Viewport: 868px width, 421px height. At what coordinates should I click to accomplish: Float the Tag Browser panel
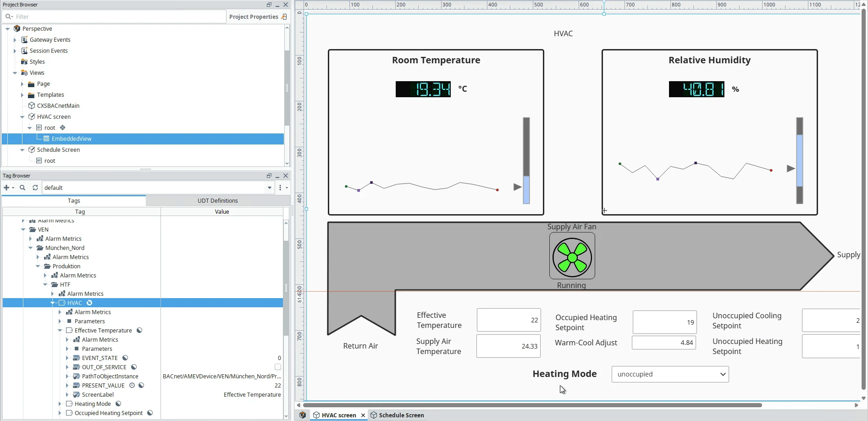(x=269, y=176)
